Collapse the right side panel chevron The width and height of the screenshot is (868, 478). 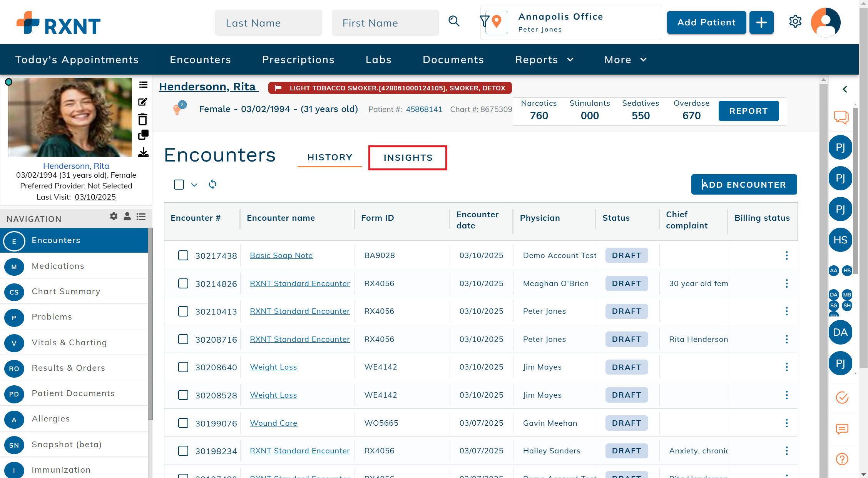pos(845,89)
